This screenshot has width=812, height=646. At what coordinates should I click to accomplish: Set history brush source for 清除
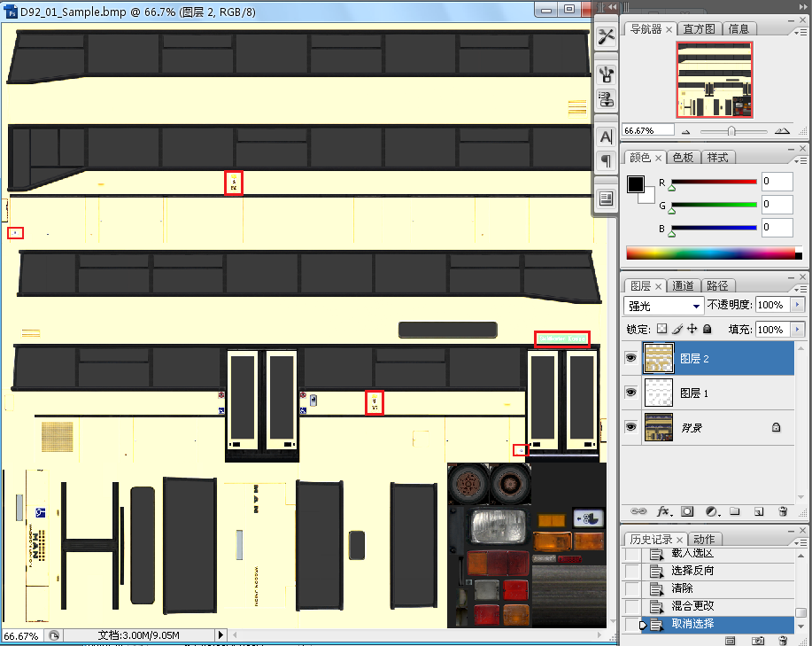tap(631, 588)
